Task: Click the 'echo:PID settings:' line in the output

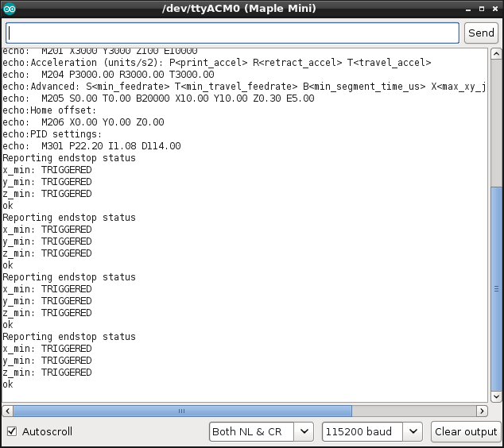Action: (x=46, y=134)
